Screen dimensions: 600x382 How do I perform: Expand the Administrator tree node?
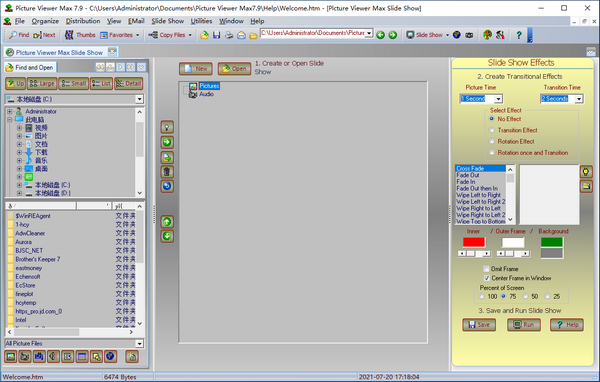(10, 111)
